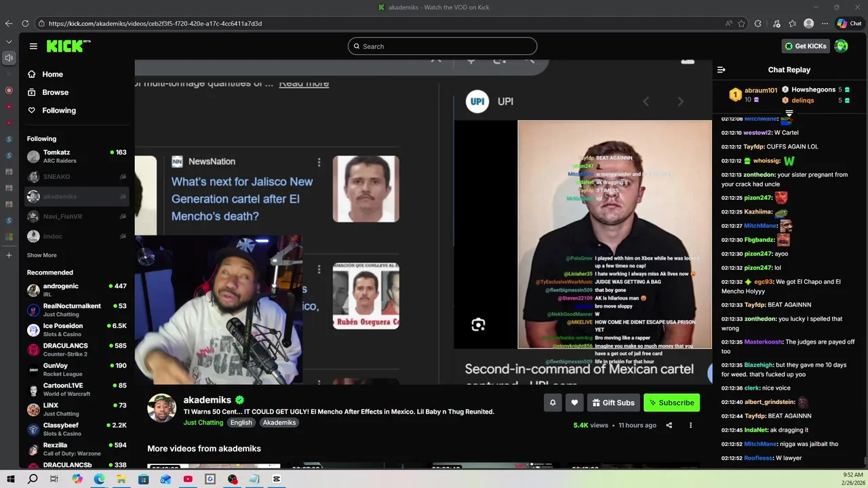Open VOD more options menu
This screenshot has height=488, width=868.
(690, 425)
